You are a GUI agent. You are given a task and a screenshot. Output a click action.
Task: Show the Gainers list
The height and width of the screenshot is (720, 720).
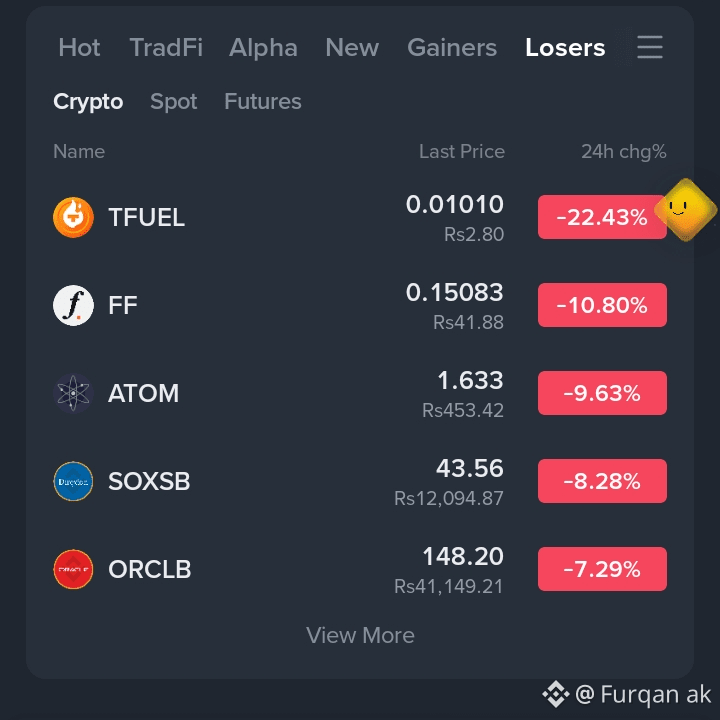(452, 47)
